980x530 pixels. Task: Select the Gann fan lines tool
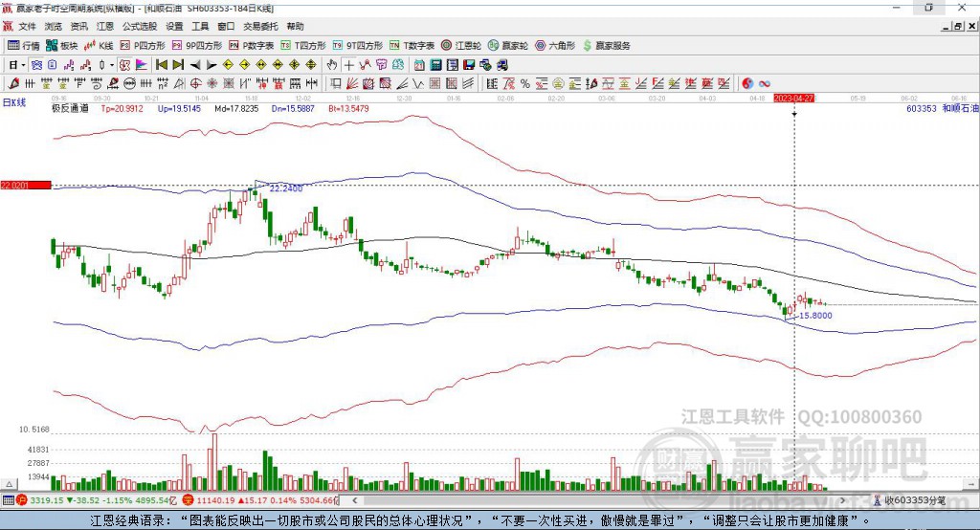pos(352,83)
